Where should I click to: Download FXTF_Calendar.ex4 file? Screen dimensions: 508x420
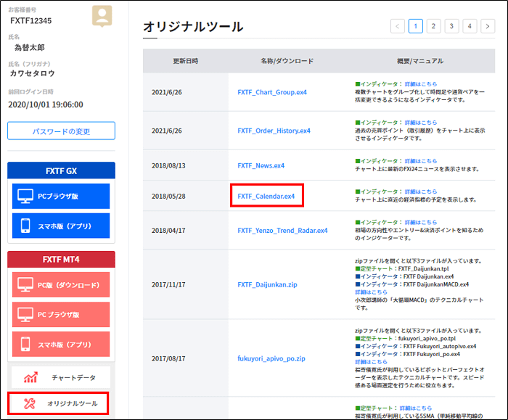pos(266,196)
